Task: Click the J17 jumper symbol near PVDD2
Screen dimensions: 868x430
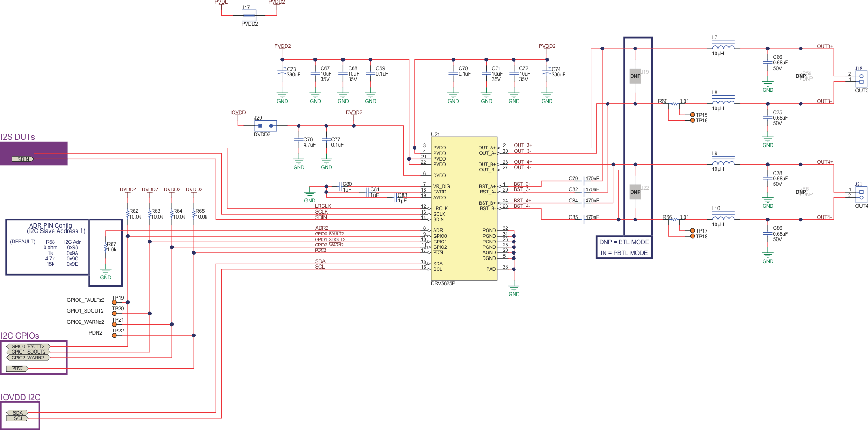Action: [x=248, y=15]
